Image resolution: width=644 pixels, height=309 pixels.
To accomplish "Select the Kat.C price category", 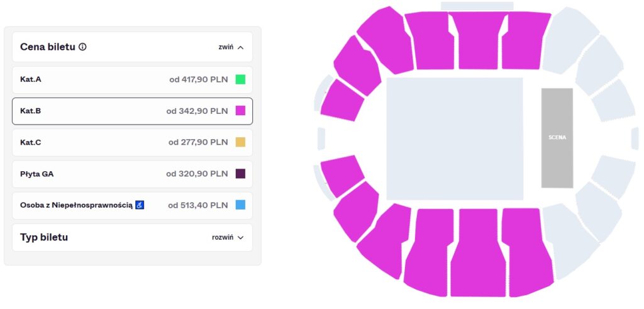I will tap(132, 143).
